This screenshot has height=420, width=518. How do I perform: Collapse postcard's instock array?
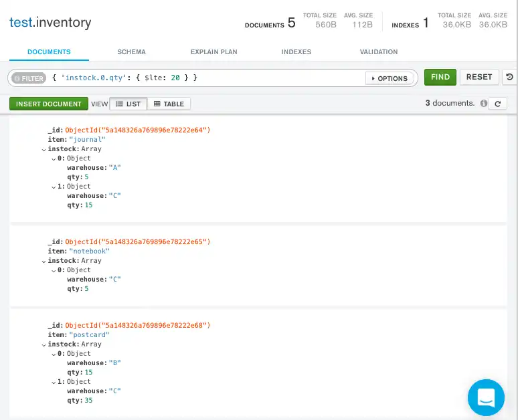coord(44,344)
